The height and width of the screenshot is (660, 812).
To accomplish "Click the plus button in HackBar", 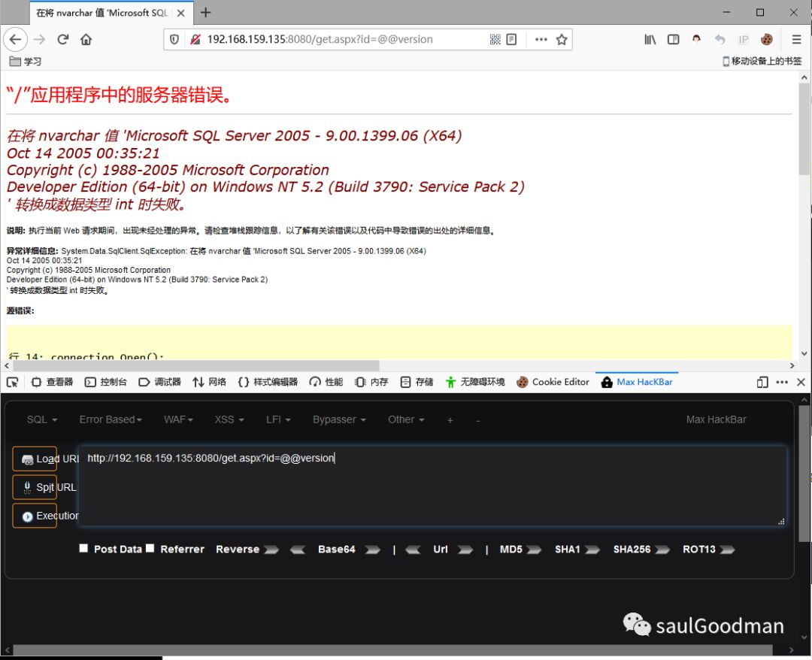I will pyautogui.click(x=450, y=420).
